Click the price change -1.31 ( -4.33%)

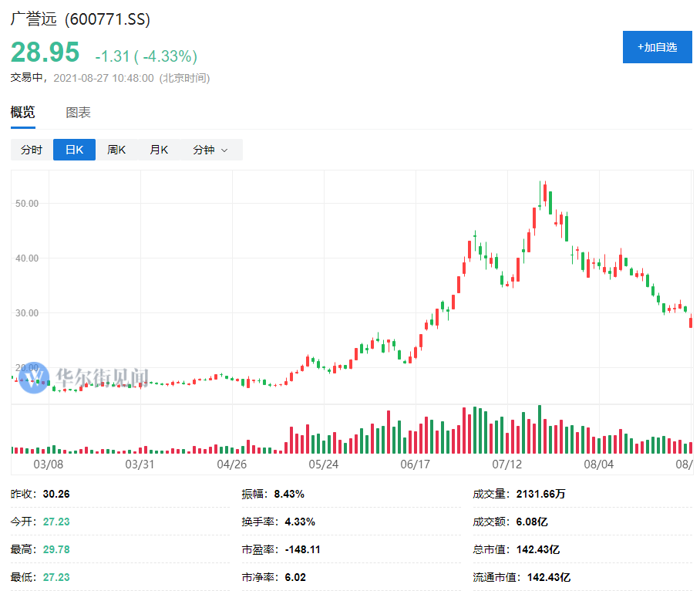click(146, 56)
